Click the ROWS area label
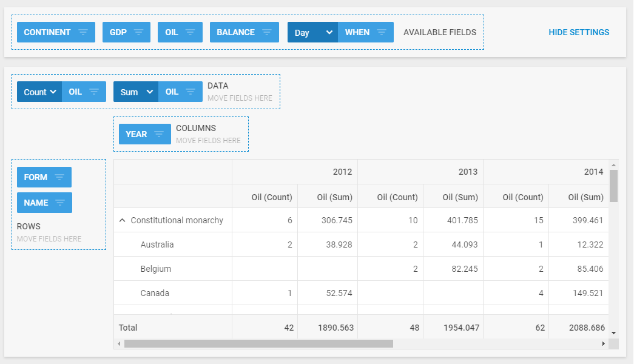This screenshot has width=634, height=364. point(29,226)
